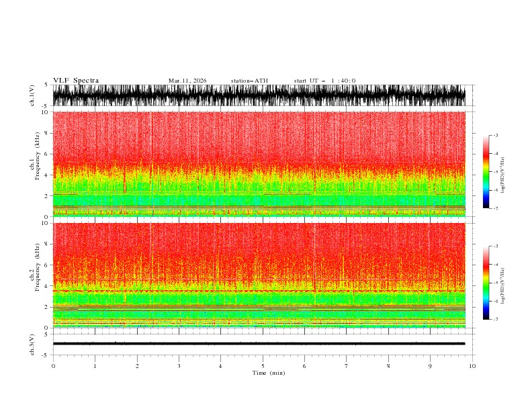Click the ch.3(V) flat waveform trace
This screenshot has width=532, height=411.
point(259,344)
